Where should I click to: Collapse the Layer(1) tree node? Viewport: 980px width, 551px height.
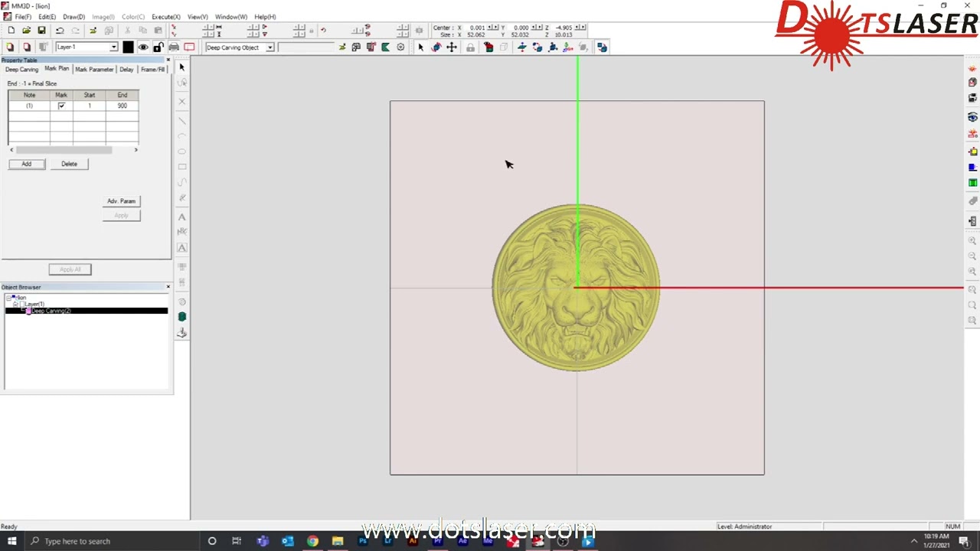coord(15,305)
